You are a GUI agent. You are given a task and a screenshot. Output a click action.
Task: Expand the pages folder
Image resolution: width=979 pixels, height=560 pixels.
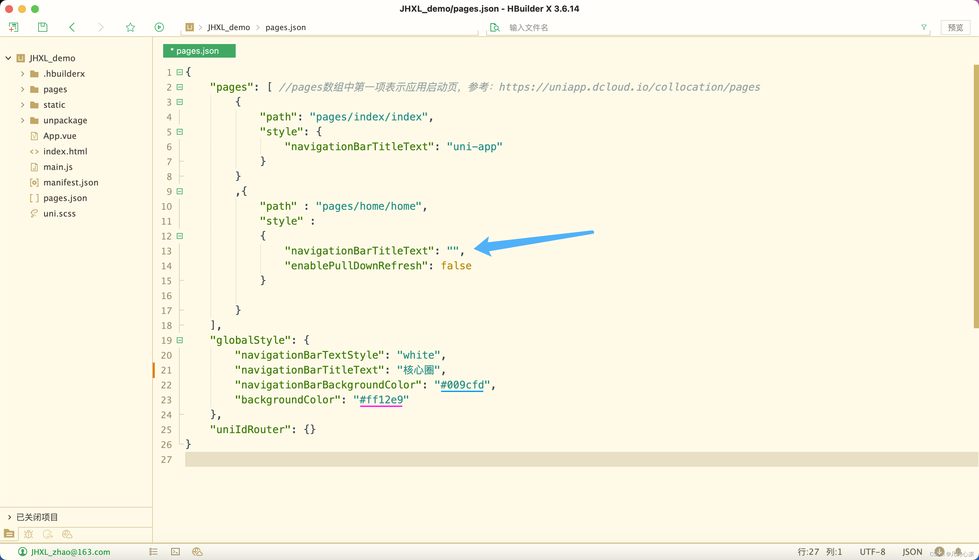(22, 89)
